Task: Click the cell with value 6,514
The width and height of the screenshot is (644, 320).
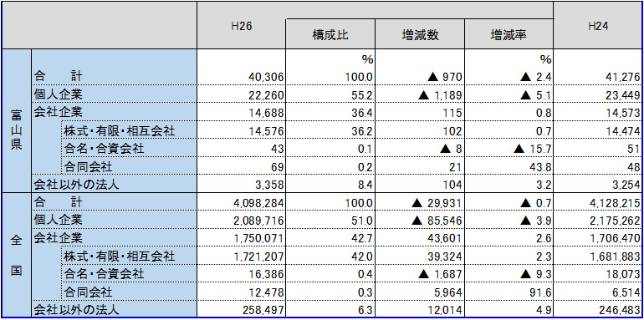Action: [598, 292]
